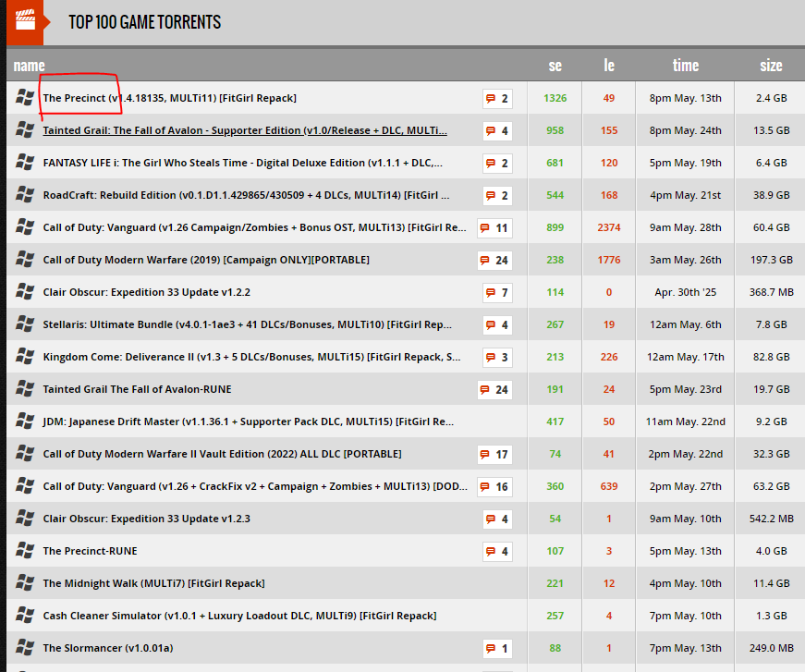
Task: Click Windows icon beside RoadCraft: Rebuild Edition
Action: (25, 194)
